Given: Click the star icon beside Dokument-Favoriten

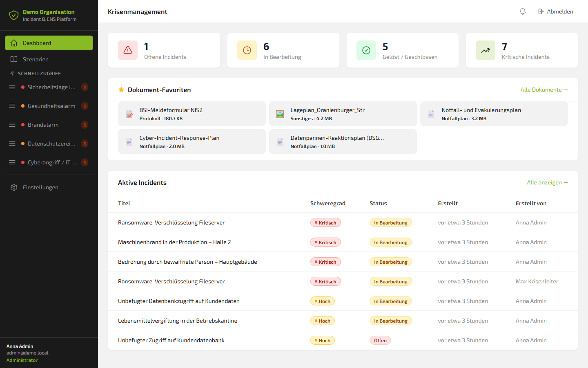Looking at the screenshot, I should click(121, 90).
